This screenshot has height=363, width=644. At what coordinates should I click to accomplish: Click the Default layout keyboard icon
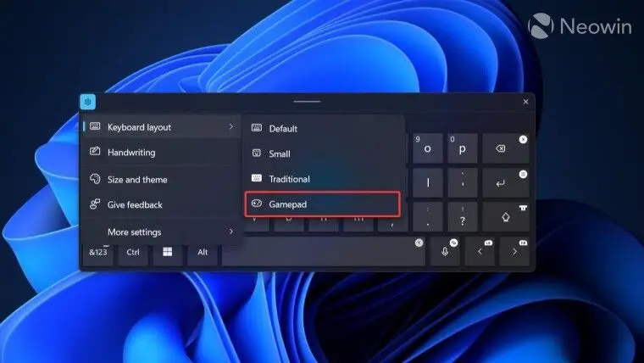(257, 128)
